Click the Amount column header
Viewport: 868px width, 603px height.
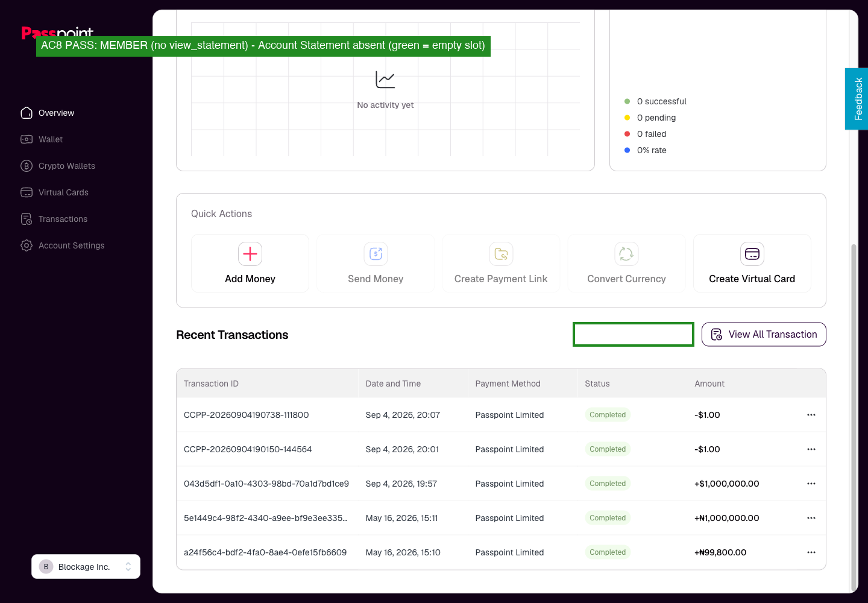709,384
